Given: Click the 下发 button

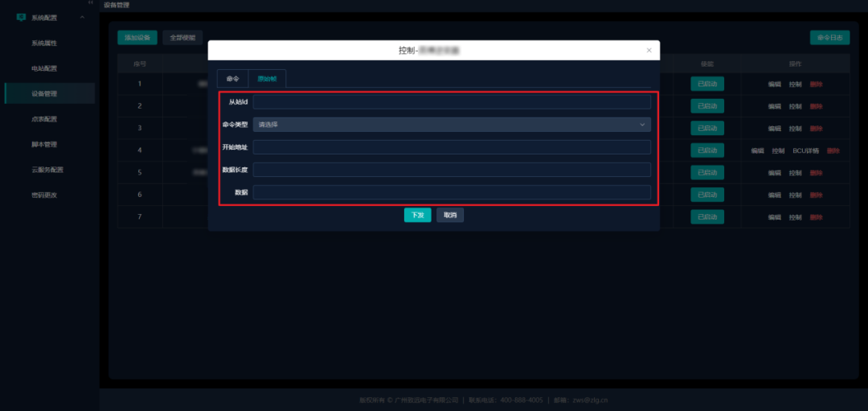Looking at the screenshot, I should point(417,215).
